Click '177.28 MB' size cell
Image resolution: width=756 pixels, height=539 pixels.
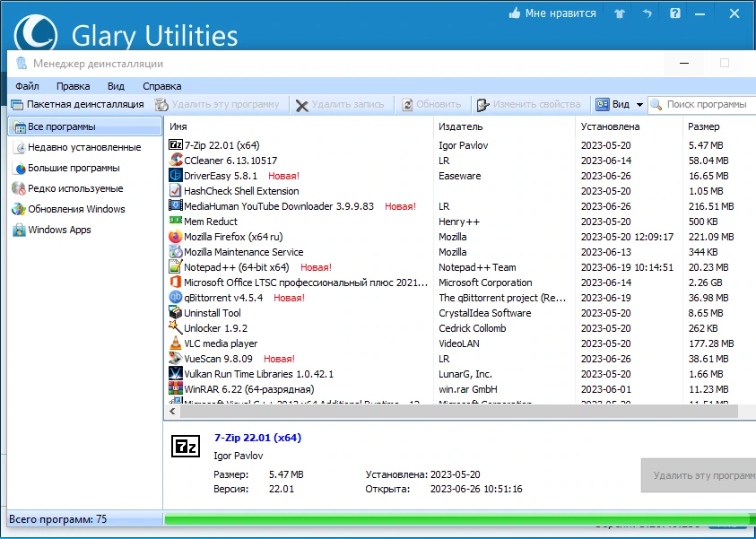711,343
